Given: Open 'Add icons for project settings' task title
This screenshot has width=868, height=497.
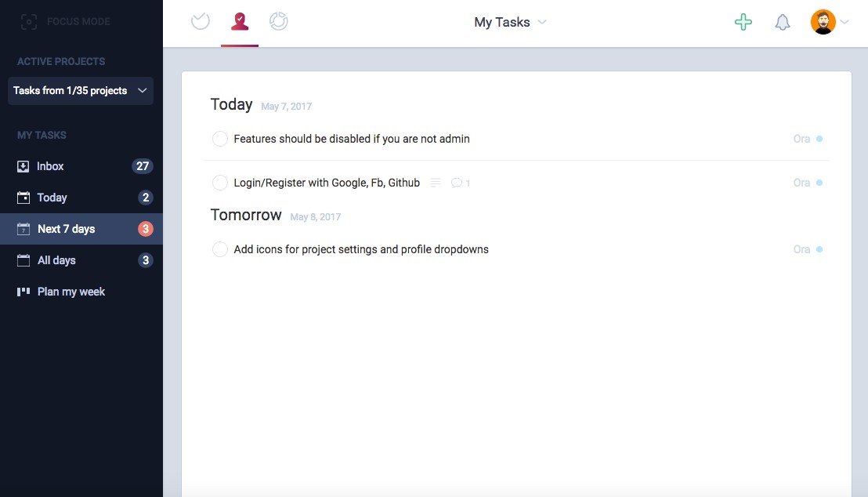Looking at the screenshot, I should pos(361,249).
